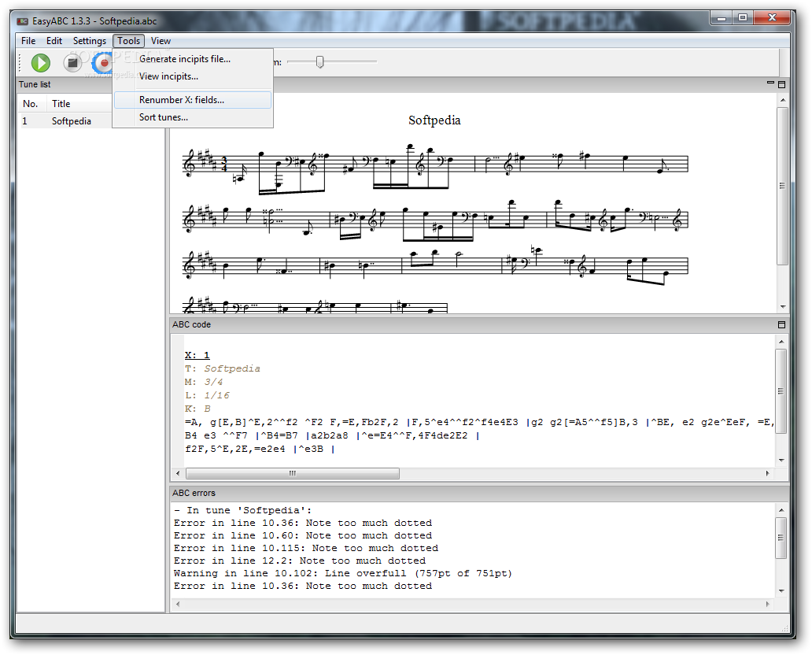This screenshot has height=655, width=812.
Task: Click ABC code vertical scrollbar down arrow
Action: [781, 461]
